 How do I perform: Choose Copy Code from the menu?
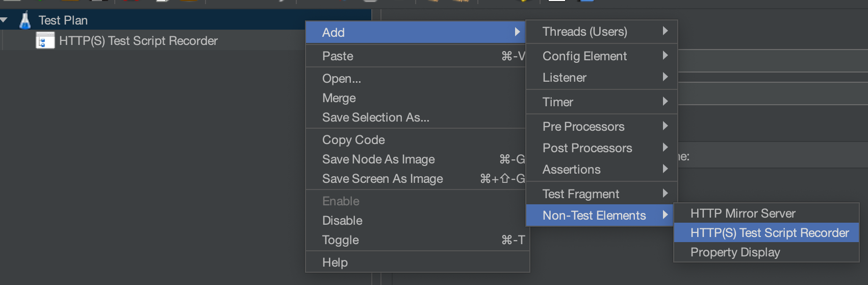353,140
